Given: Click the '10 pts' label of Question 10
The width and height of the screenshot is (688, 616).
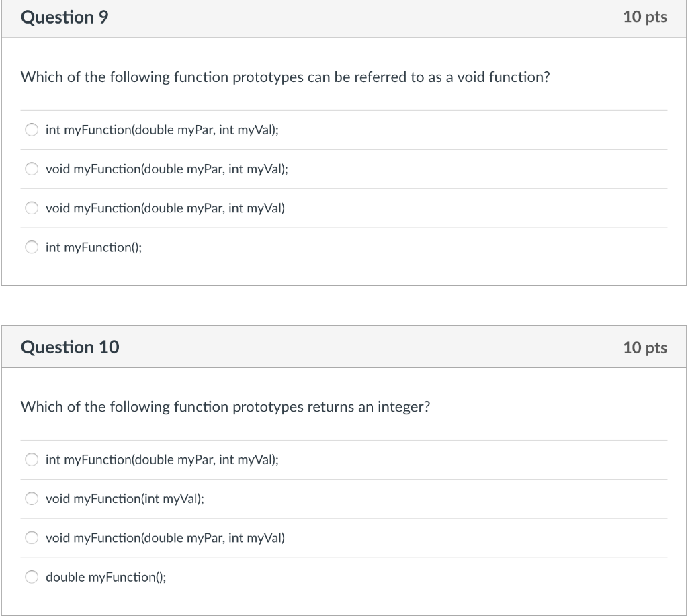Looking at the screenshot, I should tap(644, 347).
